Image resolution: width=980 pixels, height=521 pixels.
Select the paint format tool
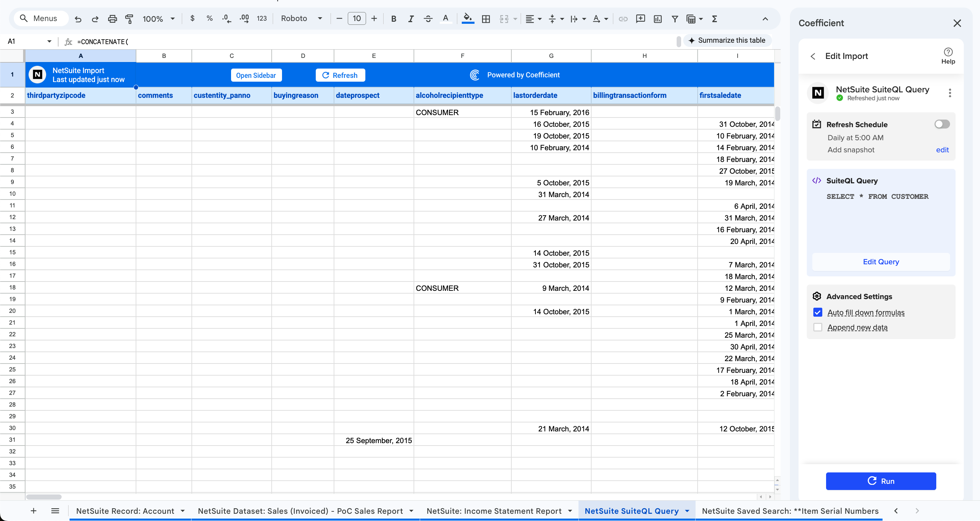129,18
